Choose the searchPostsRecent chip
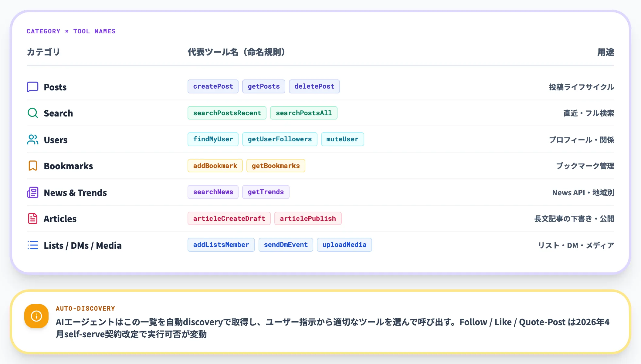The width and height of the screenshot is (641, 364). point(227,113)
